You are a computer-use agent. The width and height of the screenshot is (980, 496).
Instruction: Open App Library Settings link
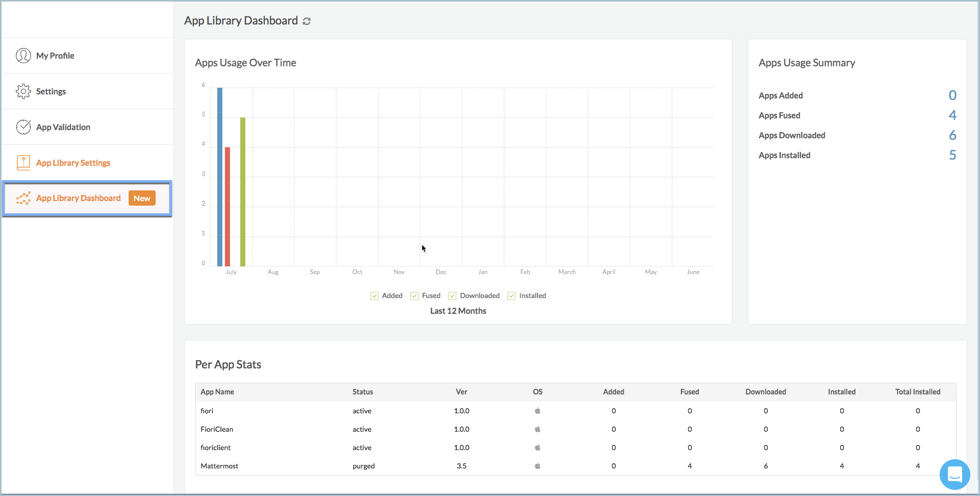pos(73,163)
